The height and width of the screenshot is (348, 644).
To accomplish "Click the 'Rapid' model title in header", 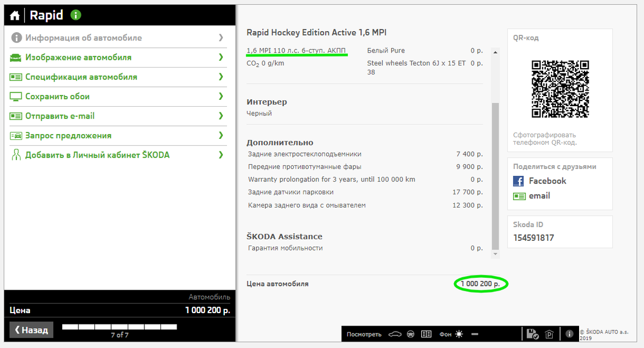I will point(46,15).
